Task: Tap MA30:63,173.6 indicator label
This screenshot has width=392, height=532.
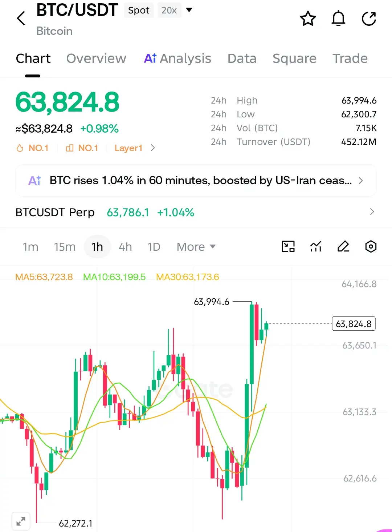Action: pyautogui.click(x=188, y=277)
